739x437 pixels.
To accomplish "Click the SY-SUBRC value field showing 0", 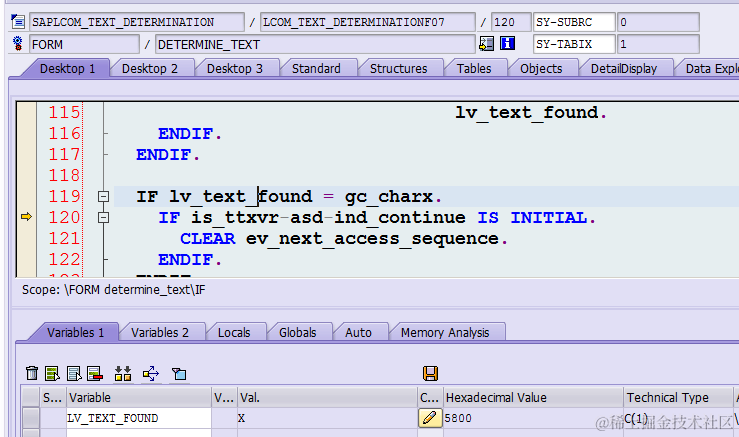I will 658,22.
